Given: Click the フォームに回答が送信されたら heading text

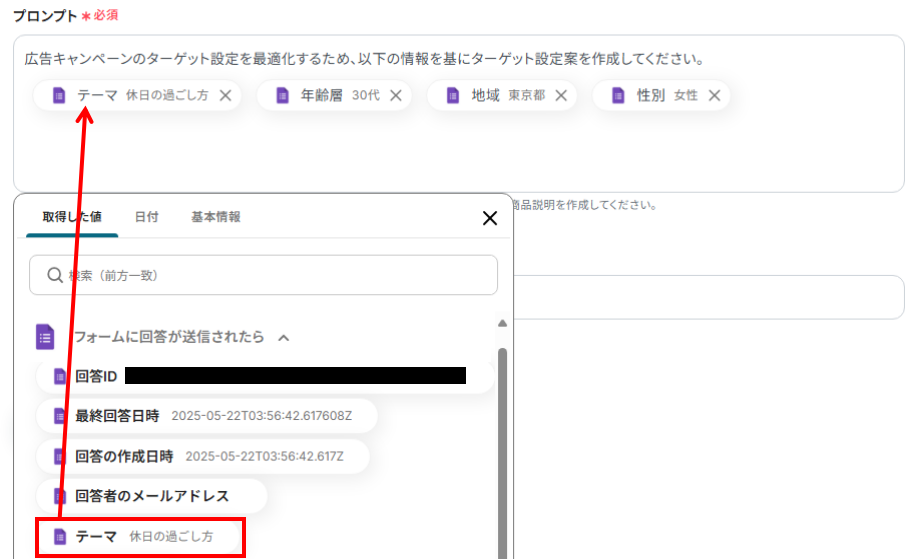Looking at the screenshot, I should 169,337.
